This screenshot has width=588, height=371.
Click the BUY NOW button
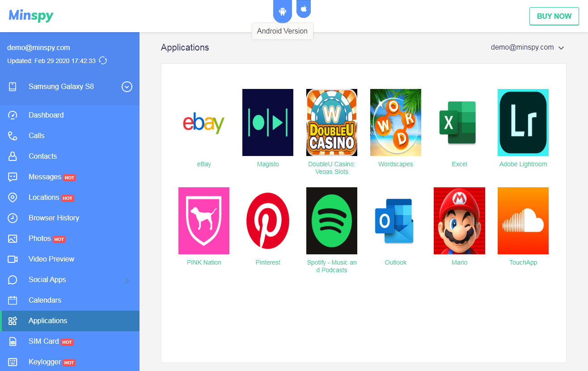[x=554, y=16]
